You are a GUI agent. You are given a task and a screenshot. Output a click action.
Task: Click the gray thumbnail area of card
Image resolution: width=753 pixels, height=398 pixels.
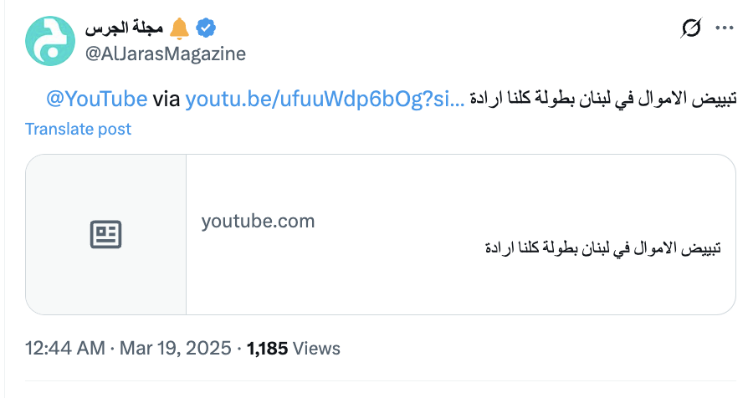[x=106, y=234]
